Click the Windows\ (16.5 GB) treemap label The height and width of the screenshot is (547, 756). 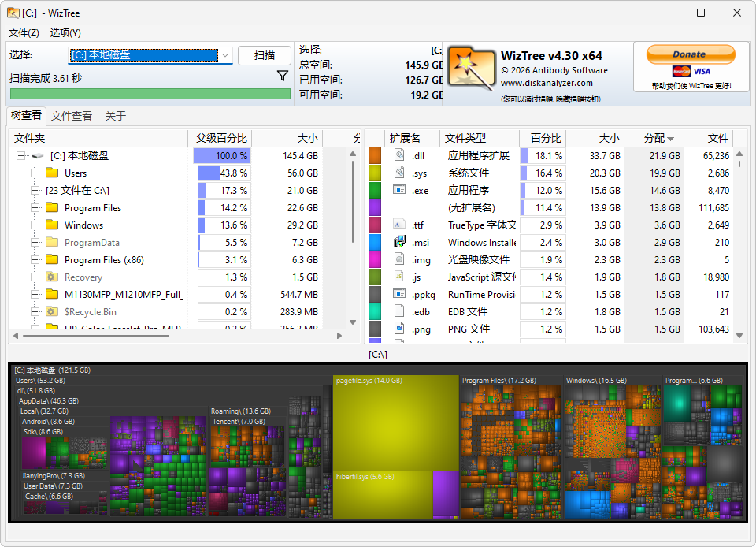[596, 381]
